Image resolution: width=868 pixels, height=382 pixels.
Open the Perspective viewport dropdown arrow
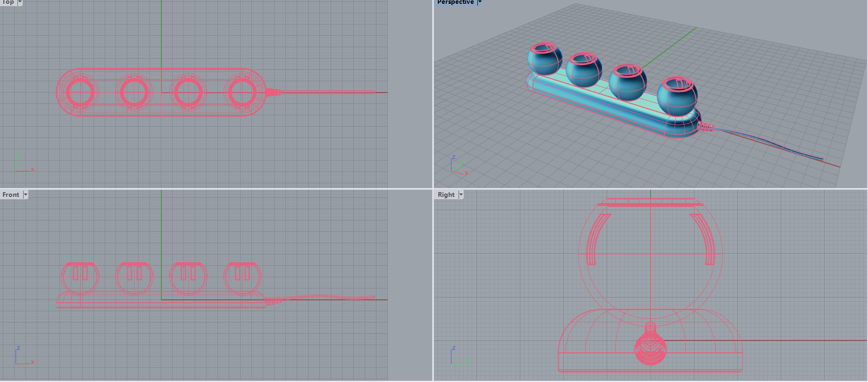click(x=480, y=2)
